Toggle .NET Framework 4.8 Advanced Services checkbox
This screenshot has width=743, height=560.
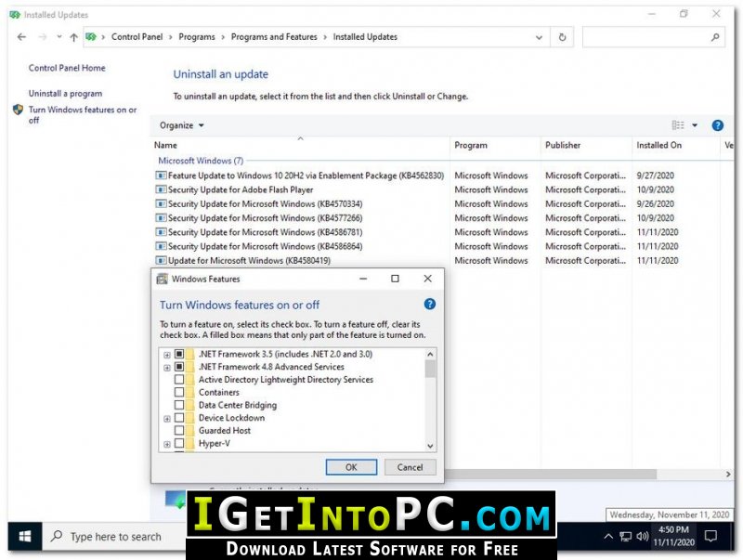(179, 367)
